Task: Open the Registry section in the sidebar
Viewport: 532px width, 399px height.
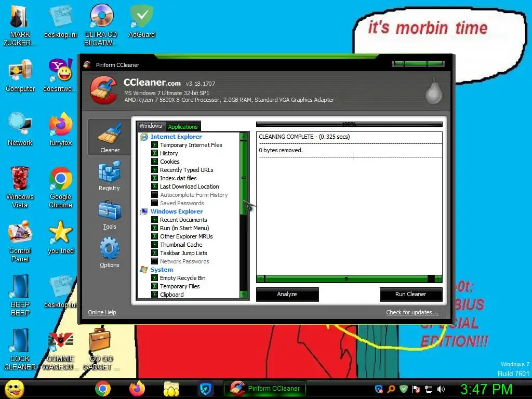Action: pos(109,176)
